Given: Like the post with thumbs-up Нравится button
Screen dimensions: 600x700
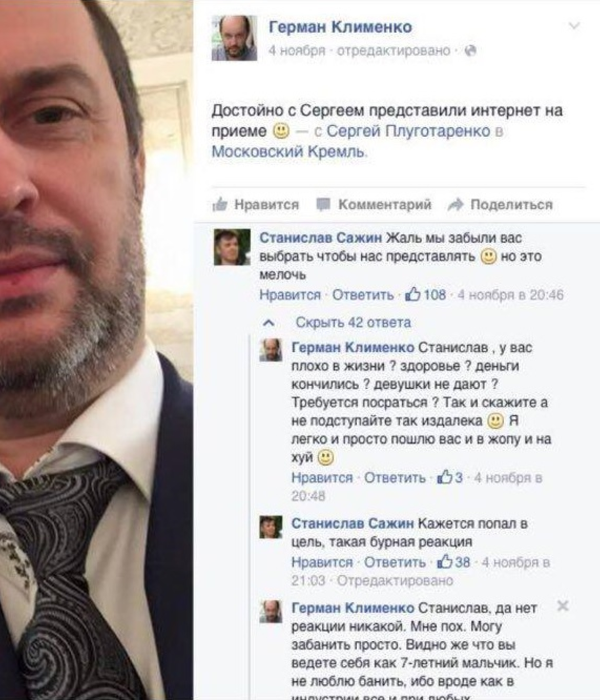Looking at the screenshot, I should pos(256,204).
